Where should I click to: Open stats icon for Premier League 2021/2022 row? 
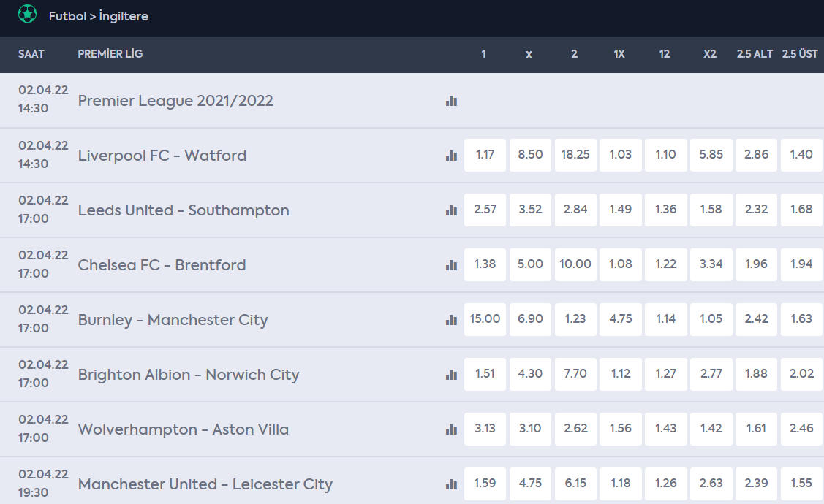point(451,101)
